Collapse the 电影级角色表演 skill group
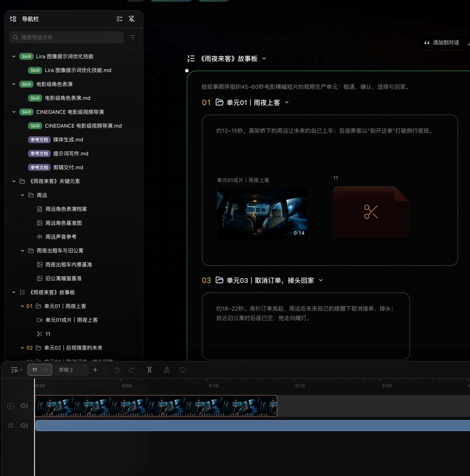Image resolution: width=470 pixels, height=476 pixels. 14,84
